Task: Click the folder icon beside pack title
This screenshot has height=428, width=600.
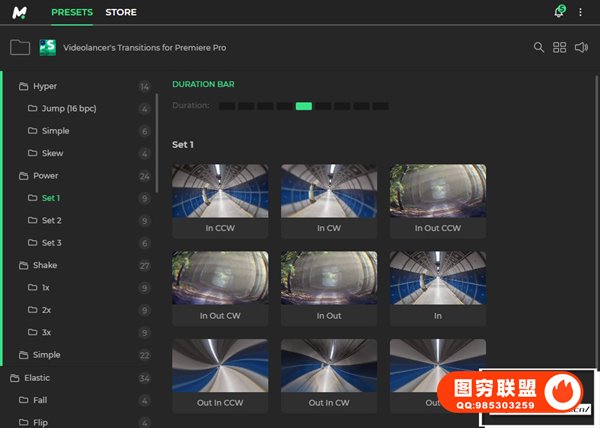Action: point(19,47)
